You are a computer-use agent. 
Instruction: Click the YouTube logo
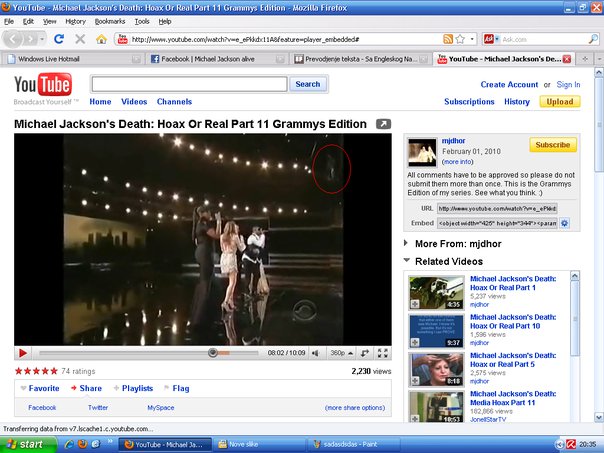[43, 84]
